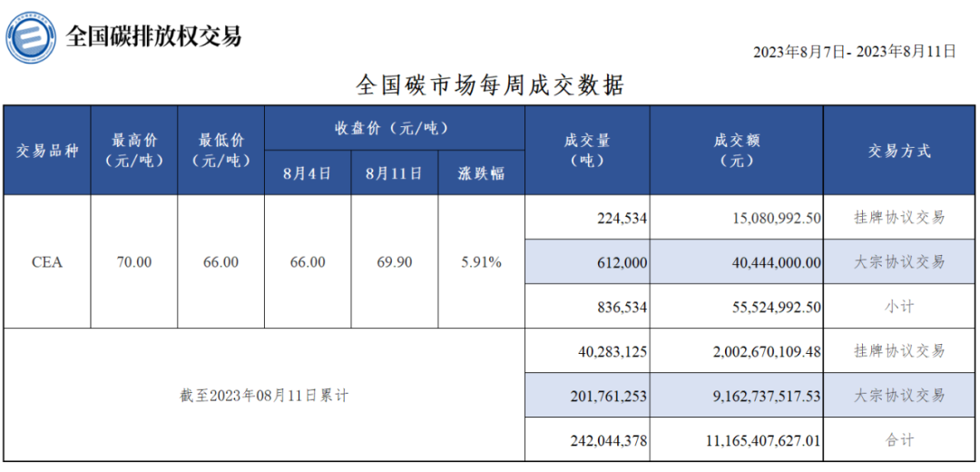Click the 55,524,992.50 subtotal amount cell
980x472 pixels.
(x=736, y=307)
